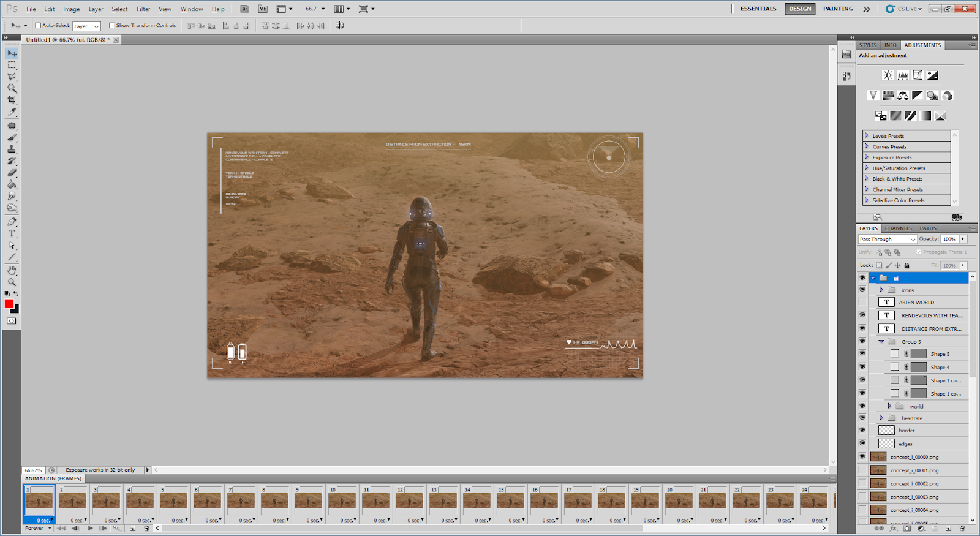
Task: Hide the edges layer
Action: (862, 443)
